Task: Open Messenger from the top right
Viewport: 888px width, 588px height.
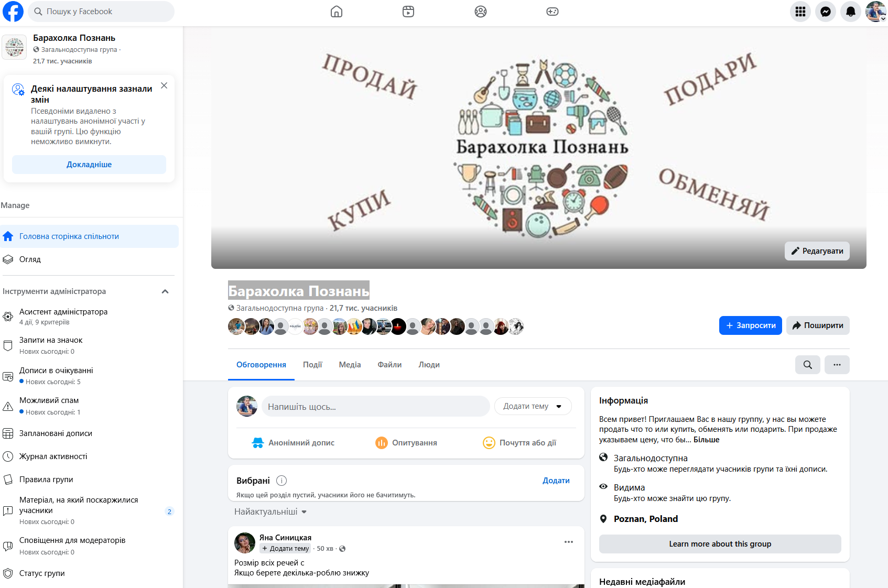Action: (x=825, y=12)
